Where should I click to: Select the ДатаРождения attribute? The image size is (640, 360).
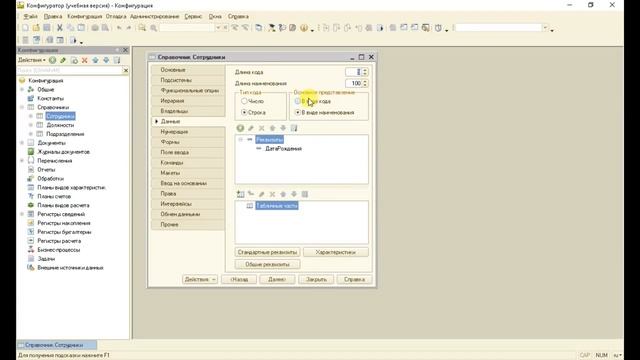point(283,149)
